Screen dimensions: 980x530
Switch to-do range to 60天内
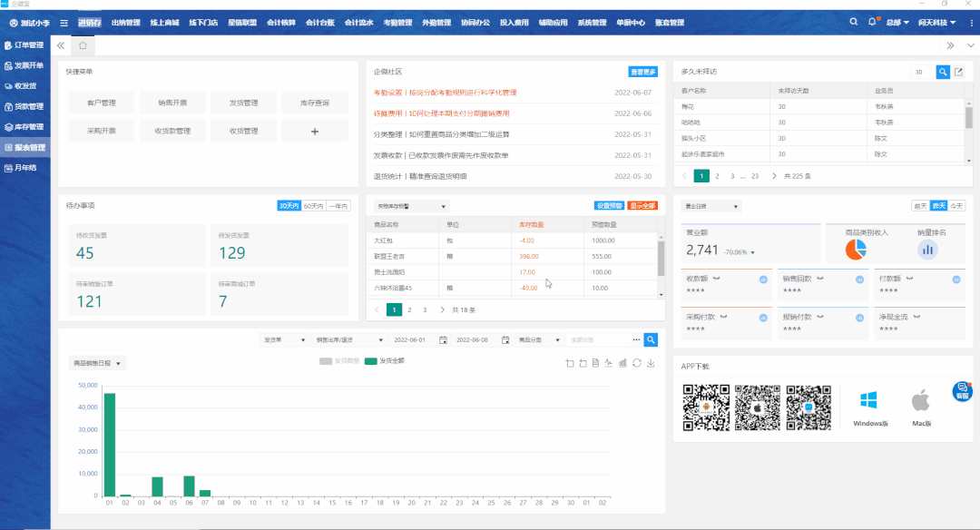point(314,206)
